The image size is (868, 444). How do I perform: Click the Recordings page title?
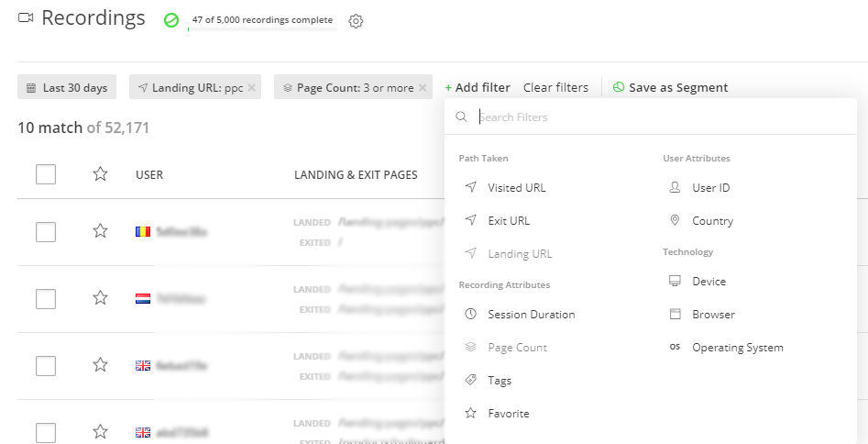pos(93,17)
